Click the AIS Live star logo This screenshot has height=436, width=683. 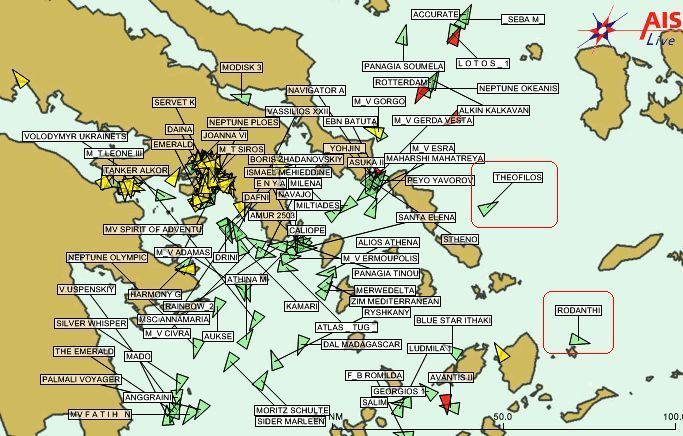click(x=609, y=29)
